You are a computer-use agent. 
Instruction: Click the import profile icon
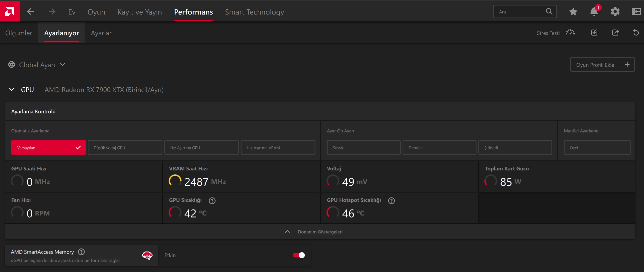[x=594, y=33]
